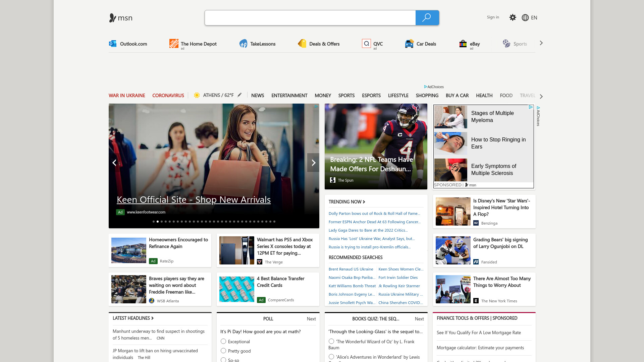Open Naomi Osaka recommended search

coord(352,278)
